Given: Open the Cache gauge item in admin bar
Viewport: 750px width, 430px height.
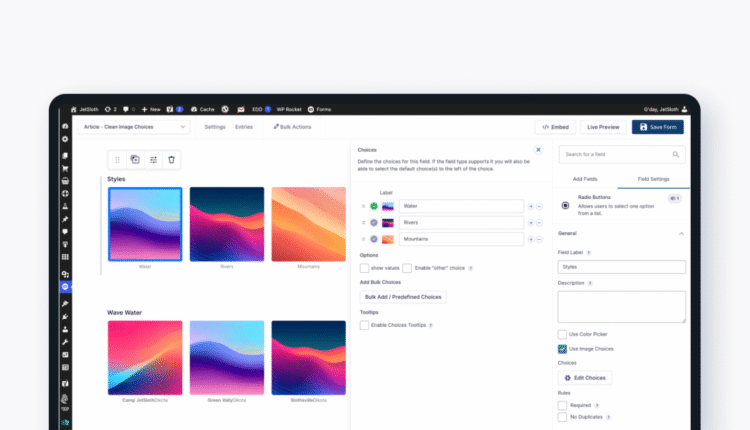Looking at the screenshot, I should pyautogui.click(x=202, y=110).
